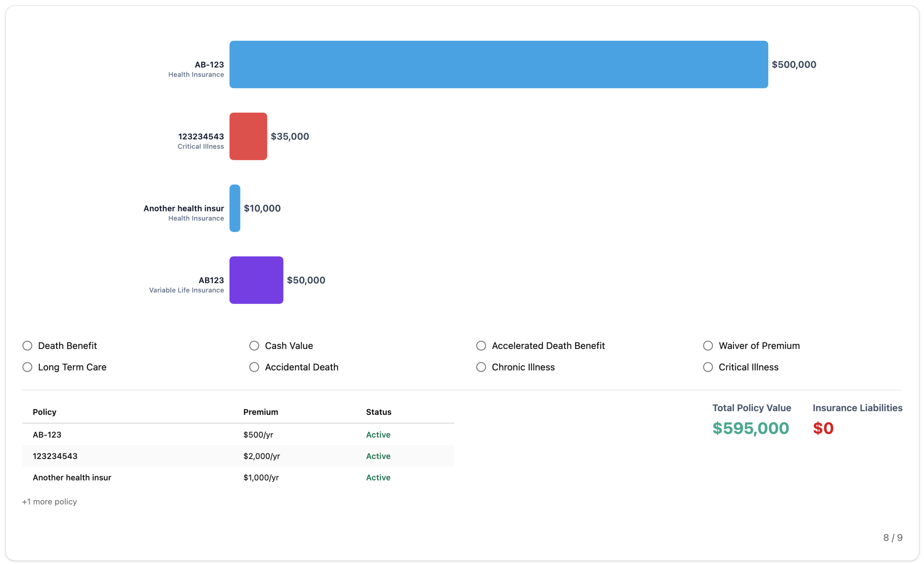The height and width of the screenshot is (564, 924).
Task: Click the $595,000 Total Policy Value
Action: [750, 428]
